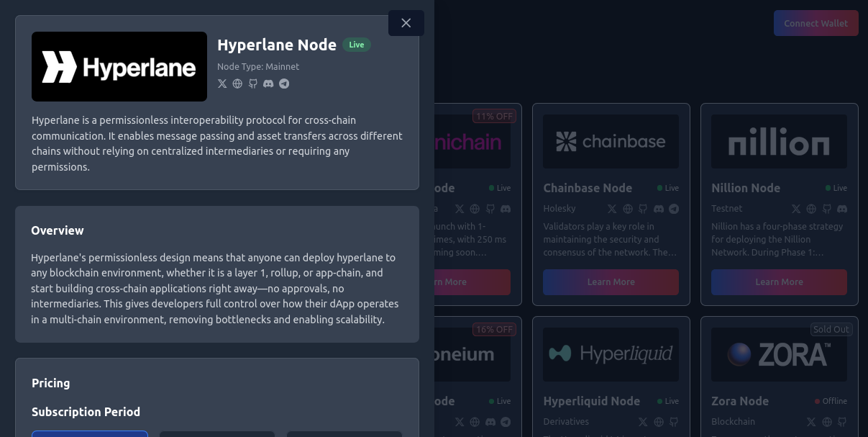Image resolution: width=868 pixels, height=437 pixels.
Task: Click Connect Wallet button
Action: click(816, 23)
